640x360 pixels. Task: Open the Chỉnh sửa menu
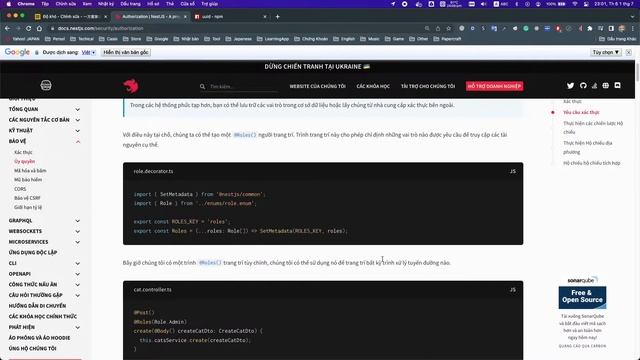(66, 4)
